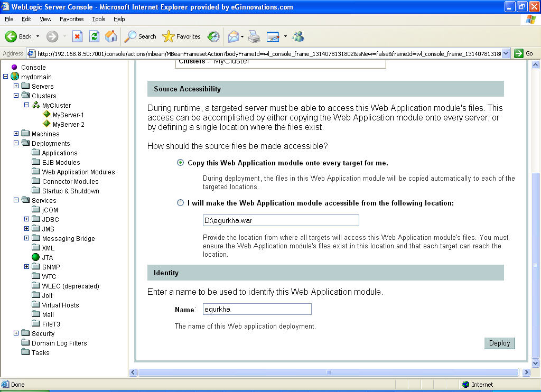Stop page loading with the red X icon
The height and width of the screenshot is (392, 541).
pyautogui.click(x=77, y=36)
